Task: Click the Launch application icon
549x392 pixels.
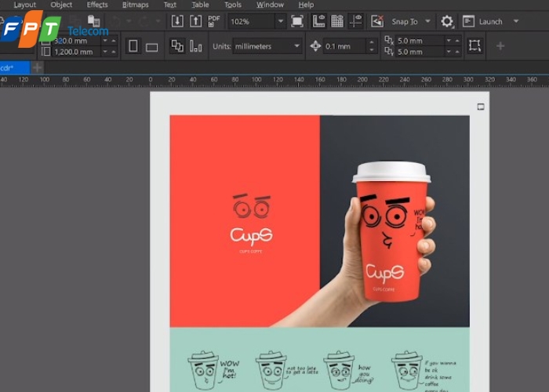Action: click(468, 21)
